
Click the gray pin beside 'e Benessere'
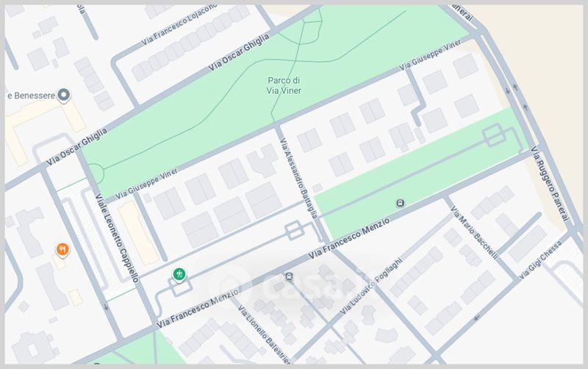[64, 95]
